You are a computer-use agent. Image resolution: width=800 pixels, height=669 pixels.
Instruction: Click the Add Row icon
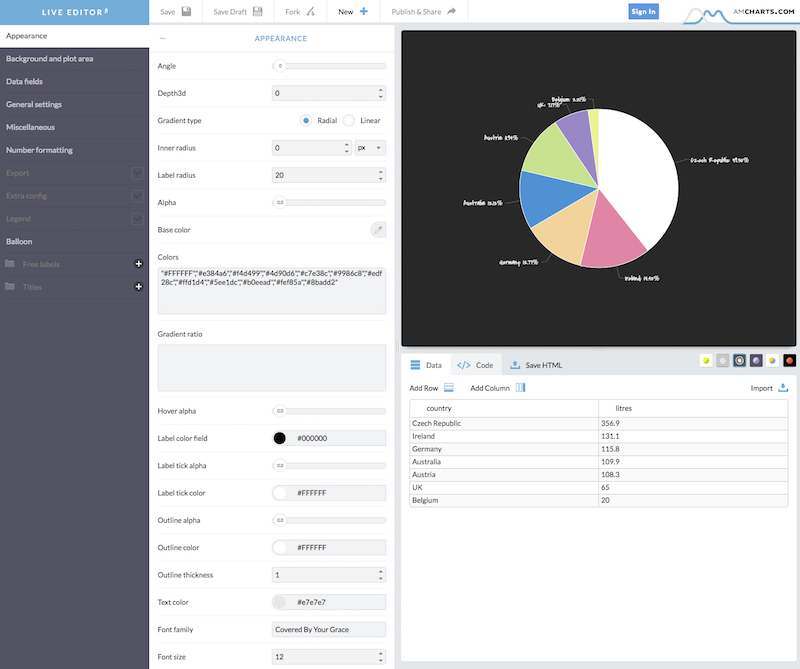(x=449, y=388)
